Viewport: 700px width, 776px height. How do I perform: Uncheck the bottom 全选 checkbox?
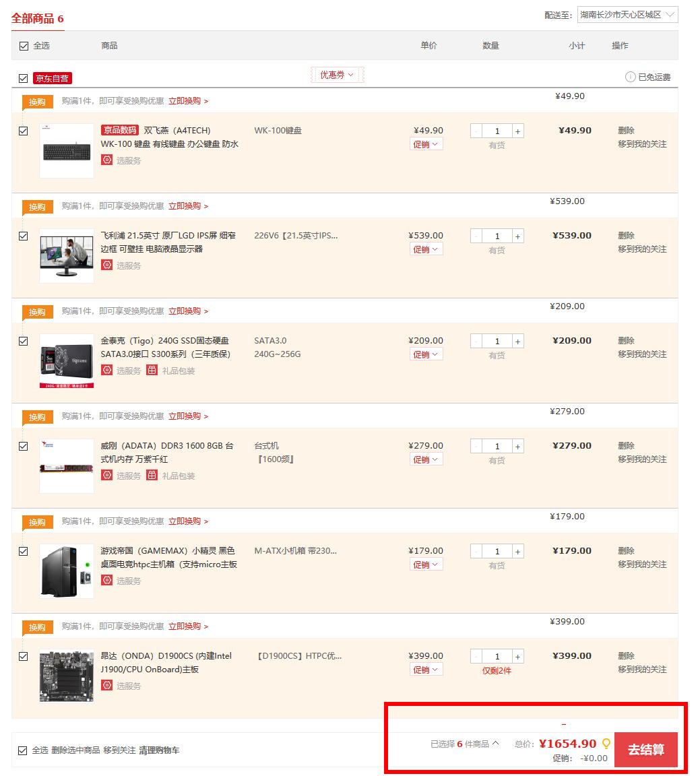23,750
